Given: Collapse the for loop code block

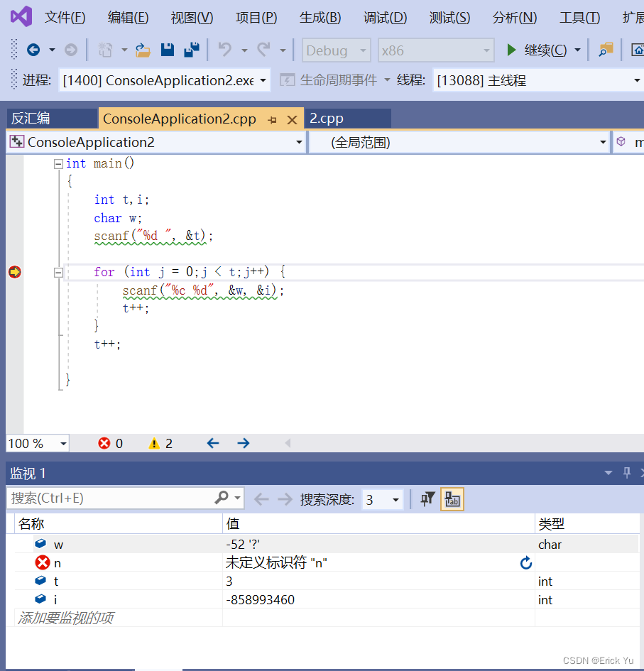Looking at the screenshot, I should click(58, 273).
